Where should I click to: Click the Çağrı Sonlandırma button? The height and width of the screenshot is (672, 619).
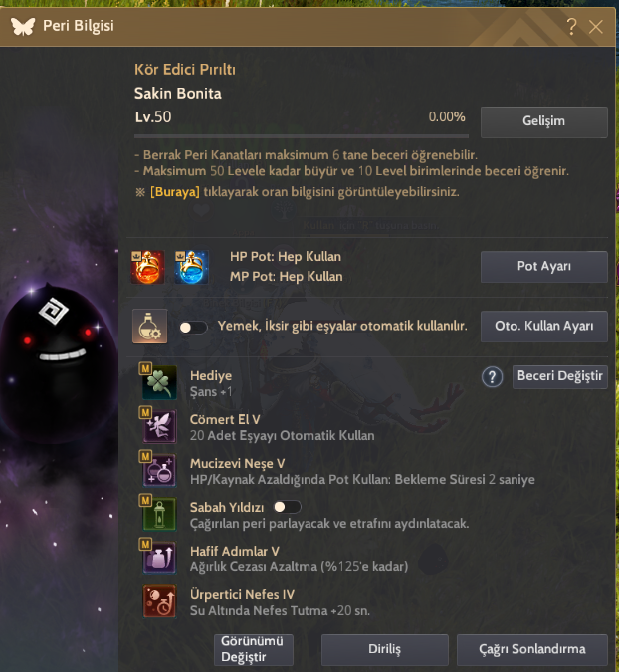tap(532, 650)
